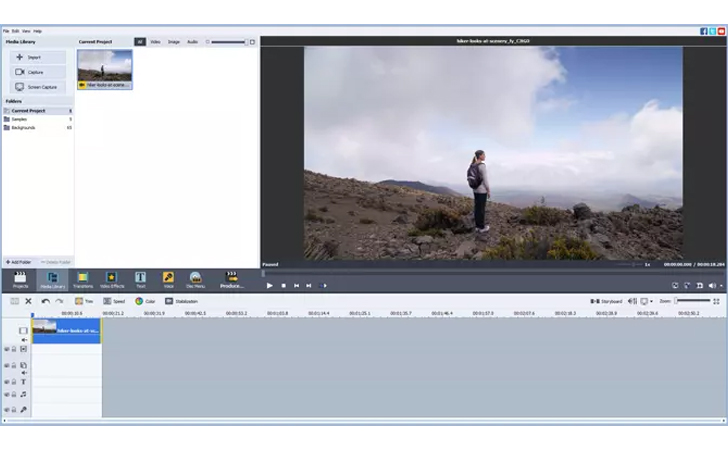Click the undo arrow in timeline toolbar
The width and height of the screenshot is (728, 450).
pyautogui.click(x=45, y=301)
